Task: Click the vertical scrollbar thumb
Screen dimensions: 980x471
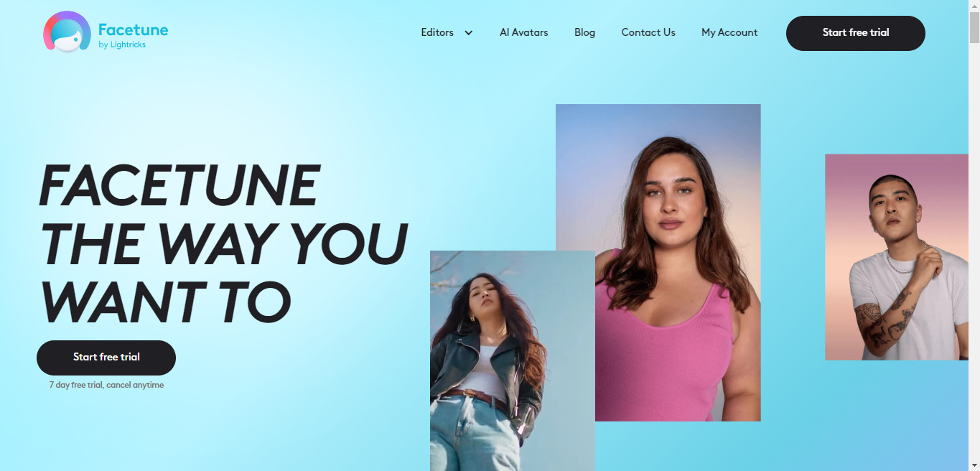Action: pos(974,29)
